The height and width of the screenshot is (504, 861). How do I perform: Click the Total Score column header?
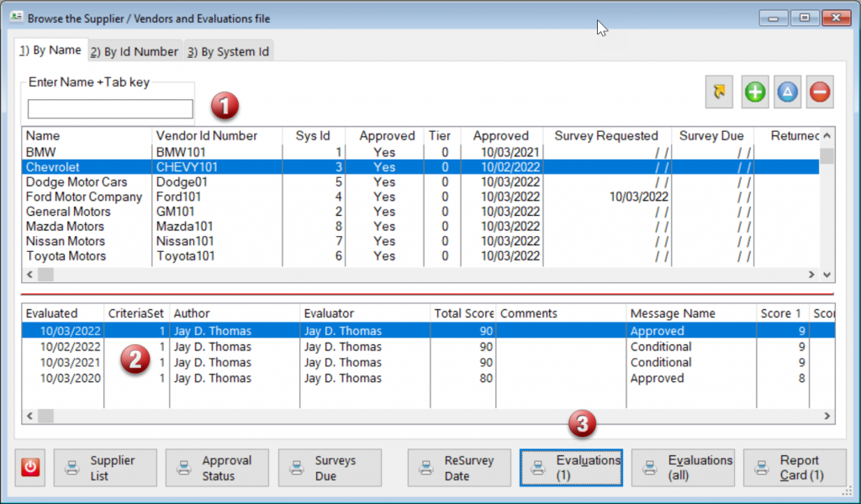click(x=463, y=313)
